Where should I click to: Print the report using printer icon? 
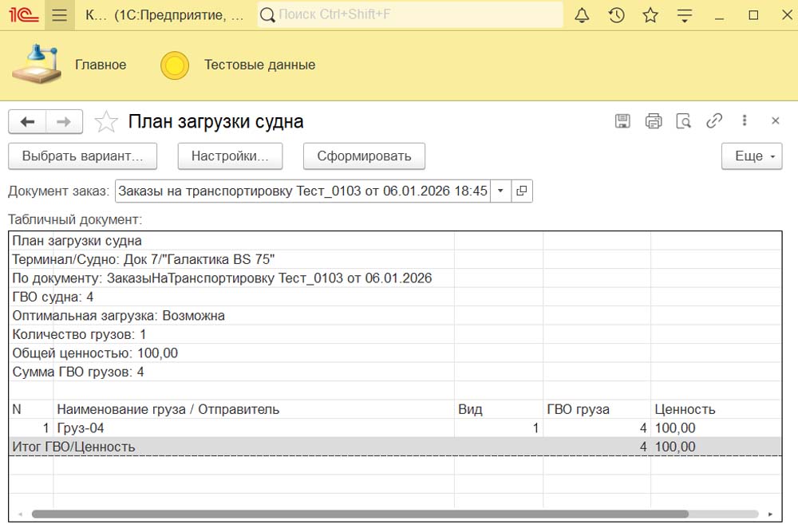(x=654, y=121)
